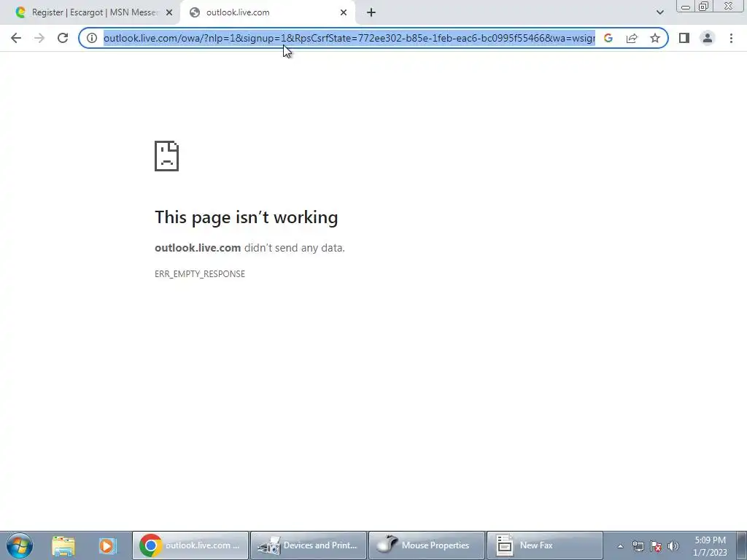
Task: Reload the outlook.live.com page
Action: 63,38
